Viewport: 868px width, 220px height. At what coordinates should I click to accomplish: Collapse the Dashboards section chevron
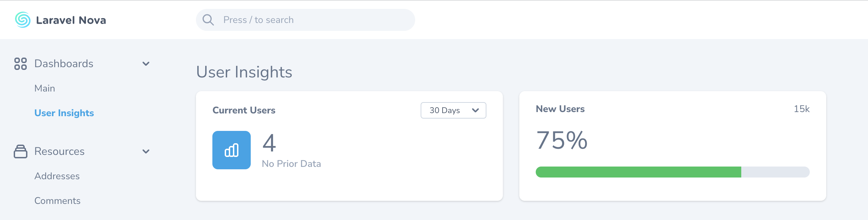(146, 64)
